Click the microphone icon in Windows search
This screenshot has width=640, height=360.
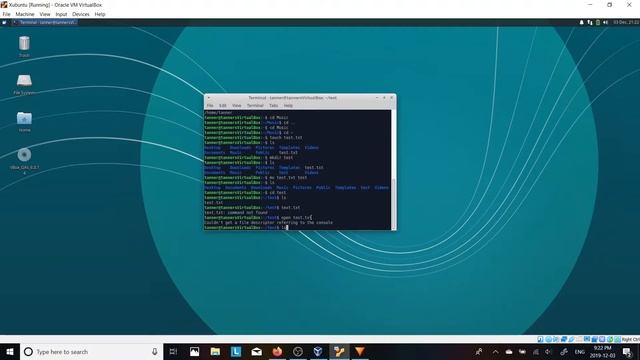[x=155, y=351]
